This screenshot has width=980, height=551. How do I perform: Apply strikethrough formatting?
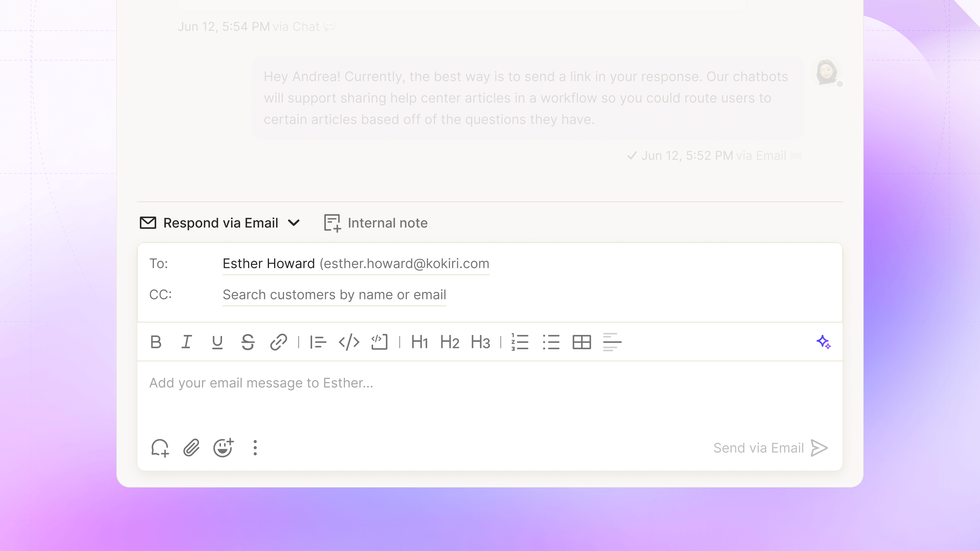(248, 342)
